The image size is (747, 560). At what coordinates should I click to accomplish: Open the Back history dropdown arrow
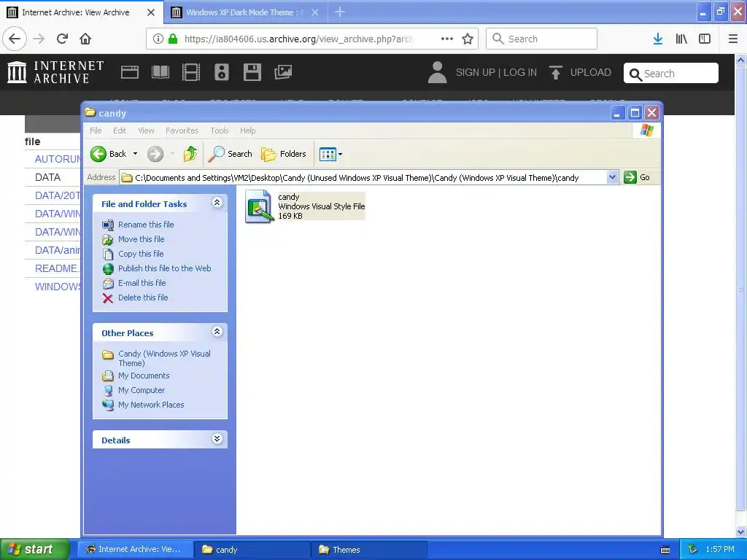point(135,154)
